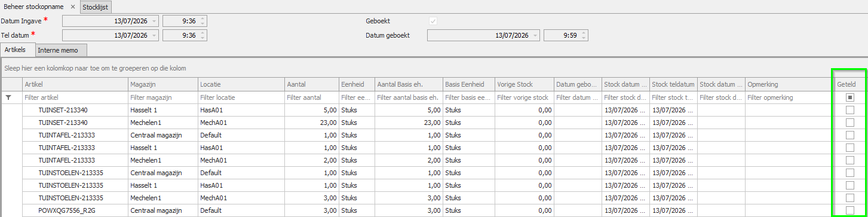Sort by the Eenheid column header
This screenshot has height=217, width=868.
pos(356,84)
